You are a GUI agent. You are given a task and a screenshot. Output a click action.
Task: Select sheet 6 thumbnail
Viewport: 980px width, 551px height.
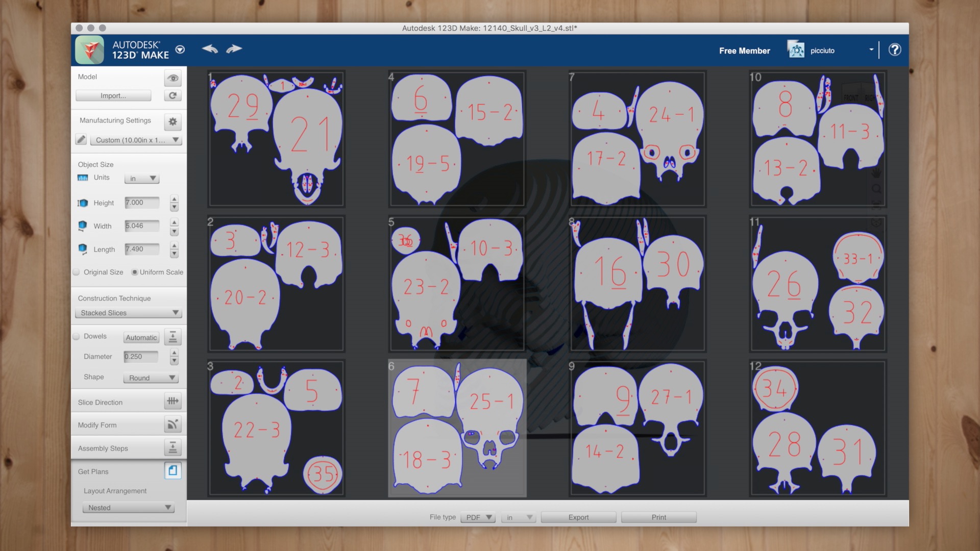pos(457,429)
